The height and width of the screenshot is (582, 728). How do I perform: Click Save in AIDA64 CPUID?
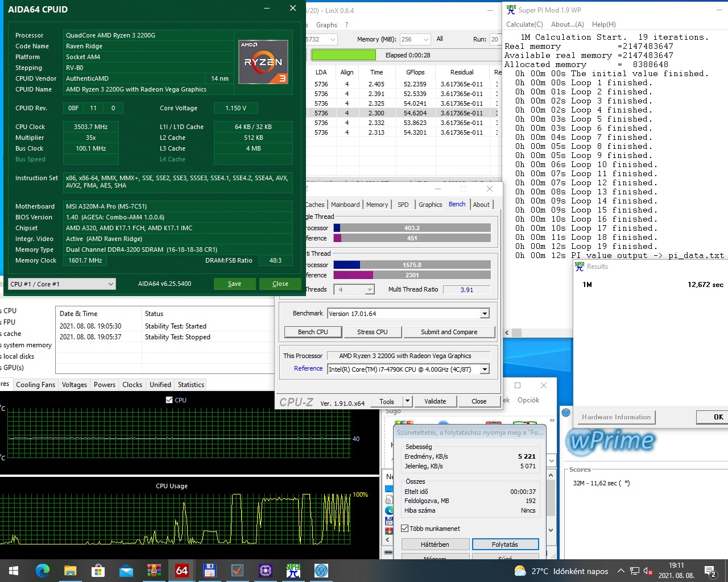(x=234, y=284)
